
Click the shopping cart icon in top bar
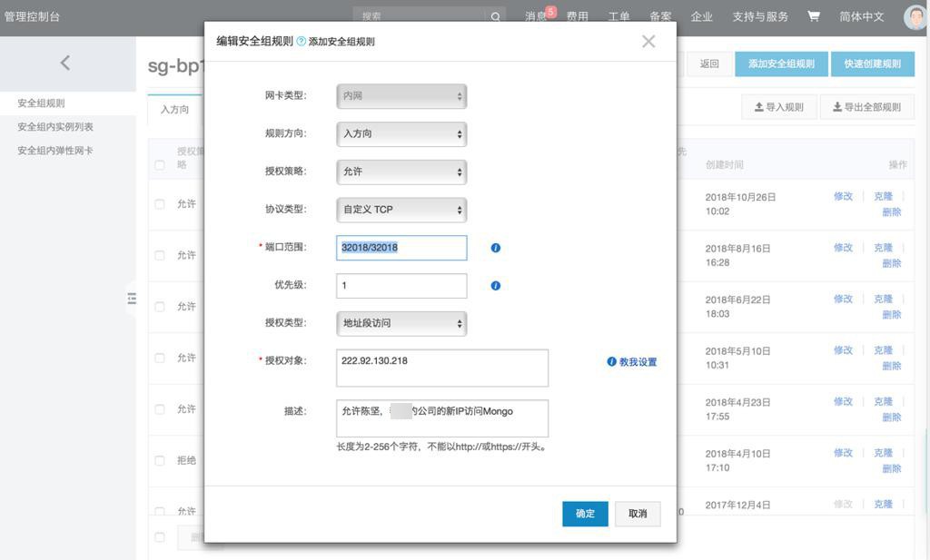click(813, 16)
